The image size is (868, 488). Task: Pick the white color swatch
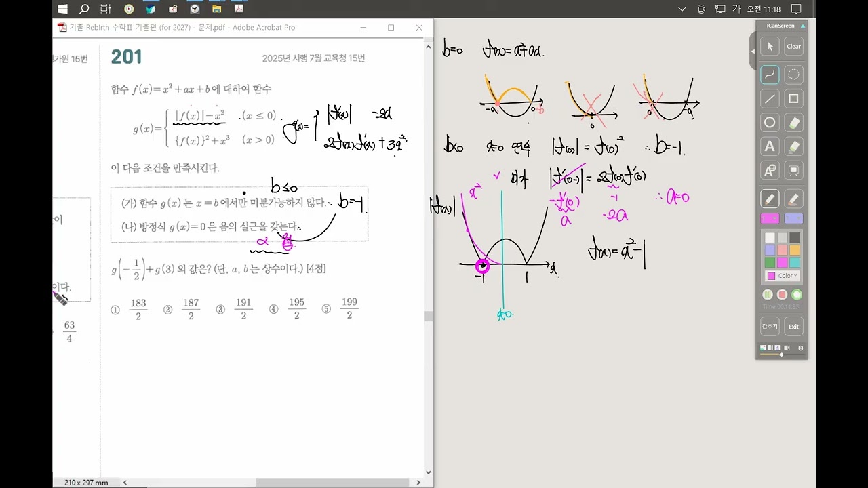(x=770, y=238)
